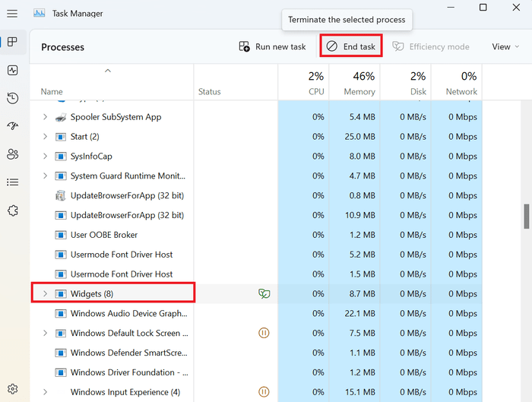Click the Windows Audio Device Graph process icon

click(61, 314)
